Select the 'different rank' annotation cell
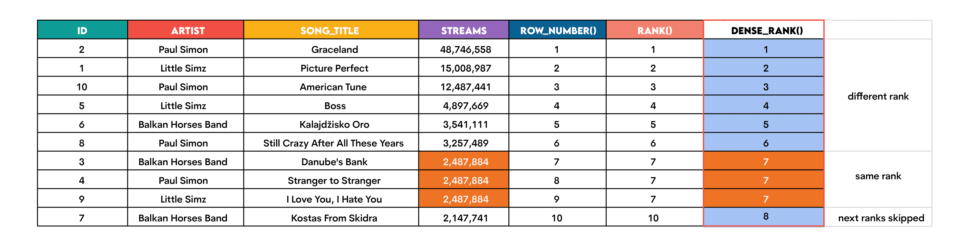The height and width of the screenshot is (239, 980). pos(878,96)
